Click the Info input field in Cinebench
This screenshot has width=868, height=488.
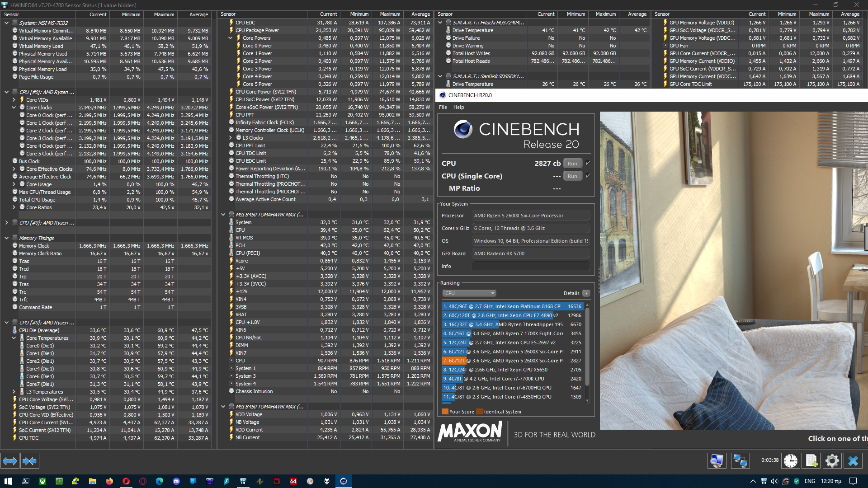click(531, 266)
